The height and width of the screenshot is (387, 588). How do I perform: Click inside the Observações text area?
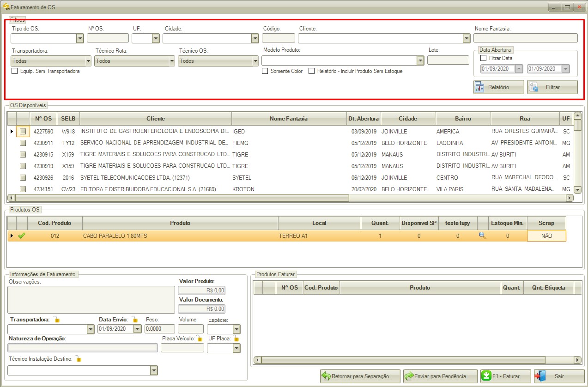coord(91,300)
